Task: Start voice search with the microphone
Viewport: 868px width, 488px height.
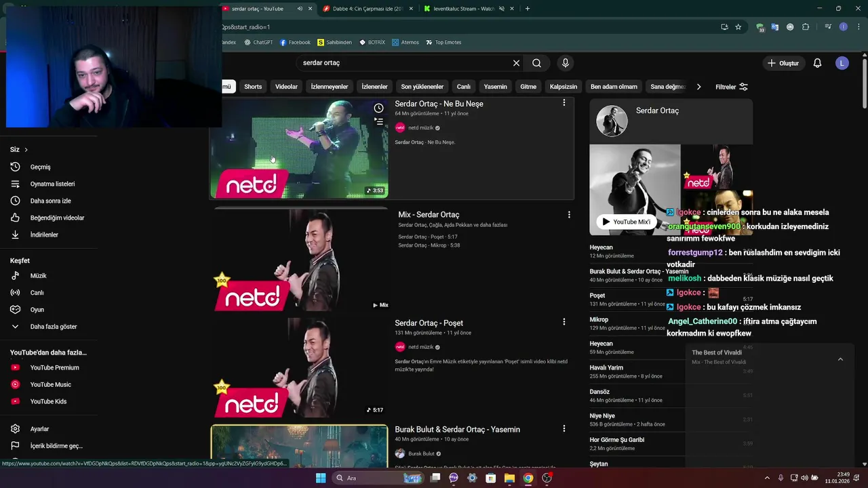Action: (x=566, y=63)
